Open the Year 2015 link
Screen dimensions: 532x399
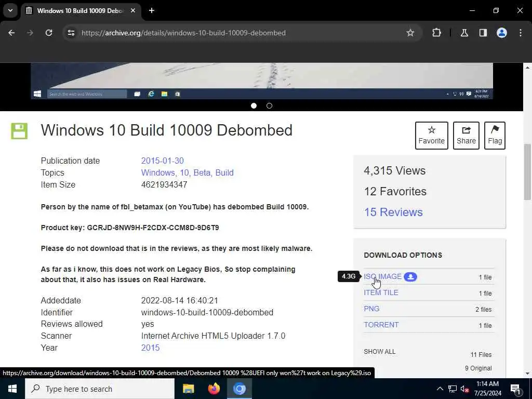(x=150, y=348)
